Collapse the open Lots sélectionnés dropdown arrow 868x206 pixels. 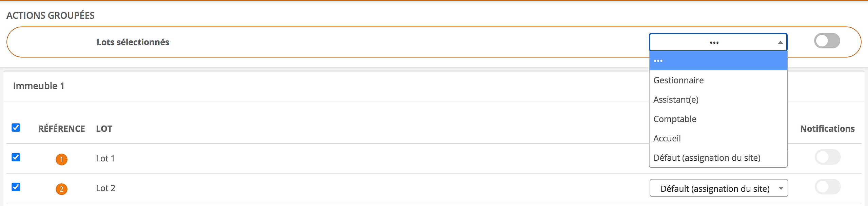[x=780, y=42]
